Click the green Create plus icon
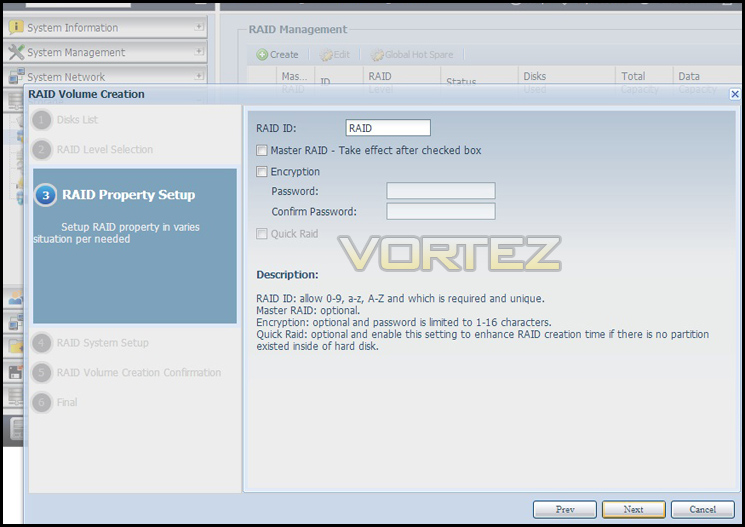This screenshot has height=527, width=745. pos(262,55)
